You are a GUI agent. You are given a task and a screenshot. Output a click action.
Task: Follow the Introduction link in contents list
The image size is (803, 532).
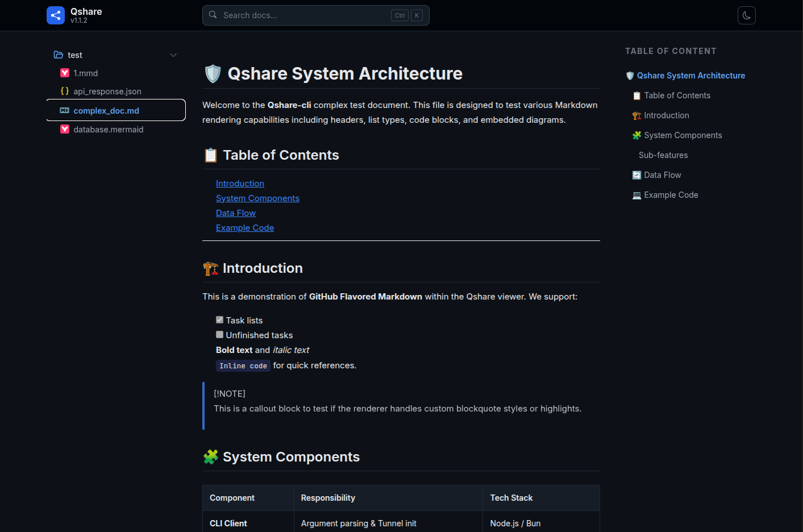pos(240,184)
